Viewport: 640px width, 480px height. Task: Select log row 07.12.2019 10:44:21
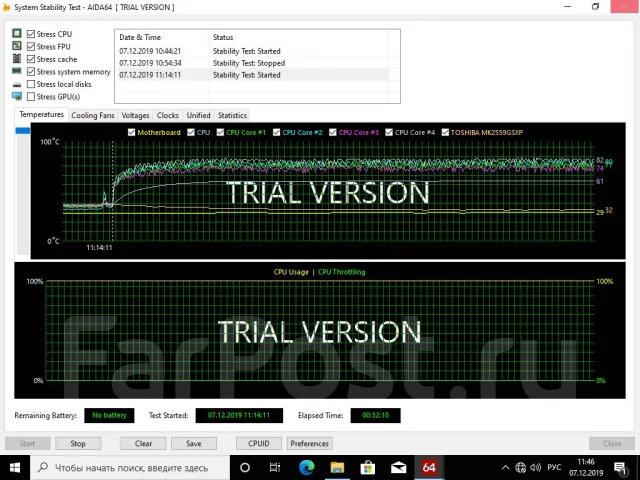pyautogui.click(x=251, y=51)
